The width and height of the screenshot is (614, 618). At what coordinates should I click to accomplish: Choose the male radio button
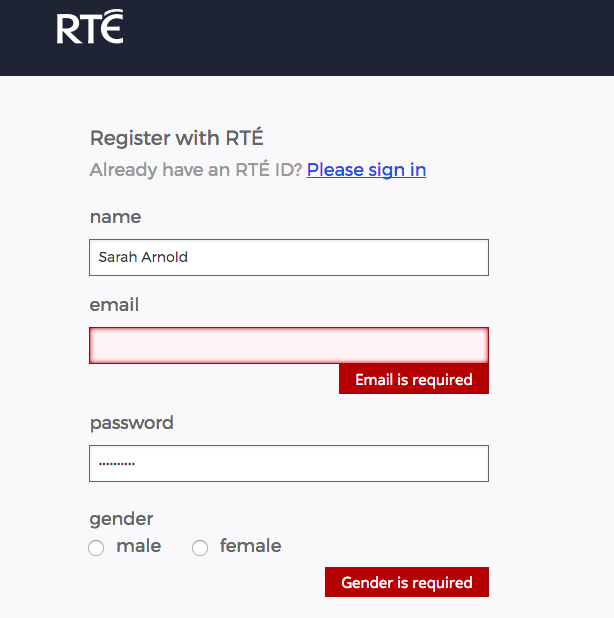96,548
